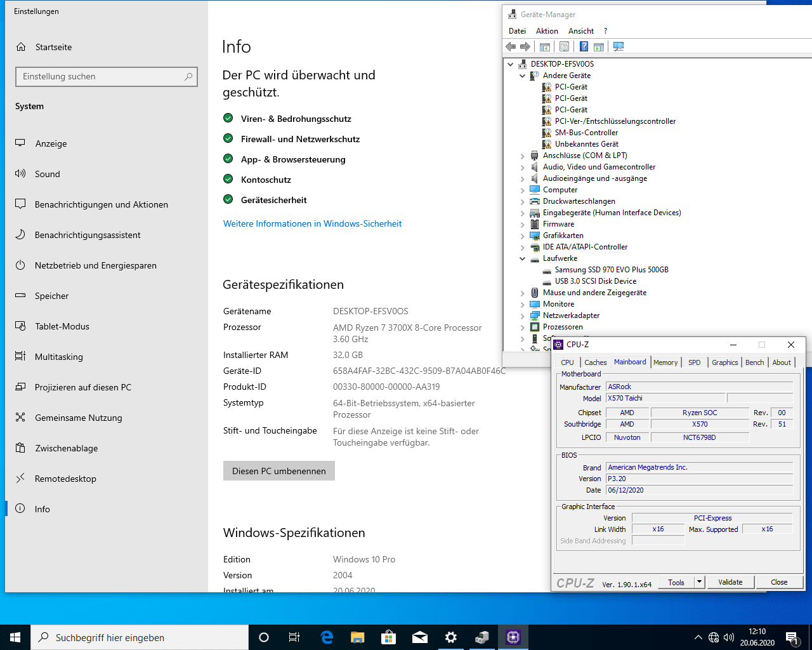Viewport: 812px width, 650px height.
Task: Open Weitere Informationen in Windows-Sicherheit link
Action: pos(312,223)
